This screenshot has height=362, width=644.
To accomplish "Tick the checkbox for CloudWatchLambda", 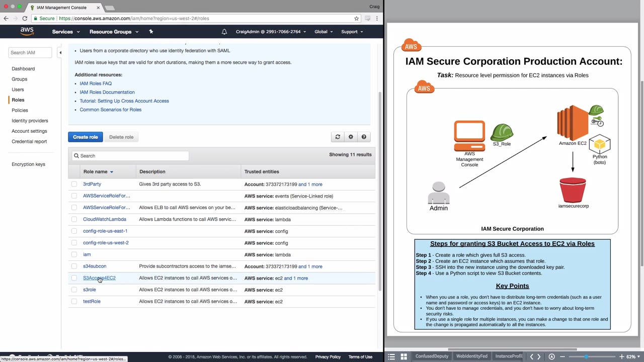I will tap(74, 219).
